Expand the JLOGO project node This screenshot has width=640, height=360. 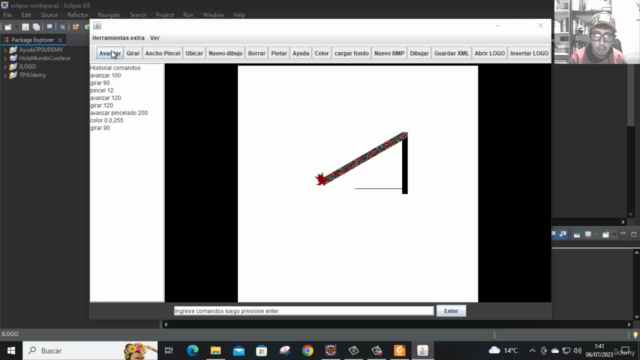5,67
